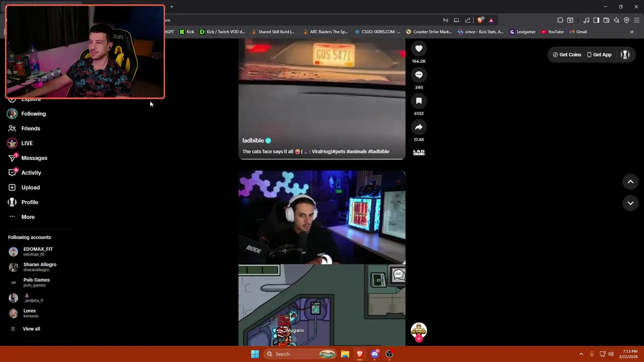The width and height of the screenshot is (644, 362).
Task: Open the Brave Shields lion icon
Action: (480, 20)
